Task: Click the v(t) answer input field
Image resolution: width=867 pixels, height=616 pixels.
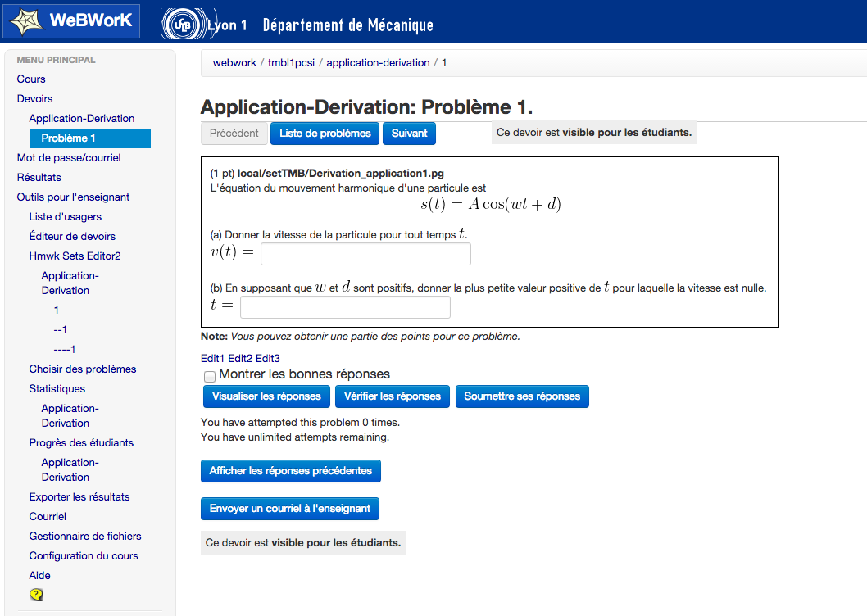Action: 365,254
